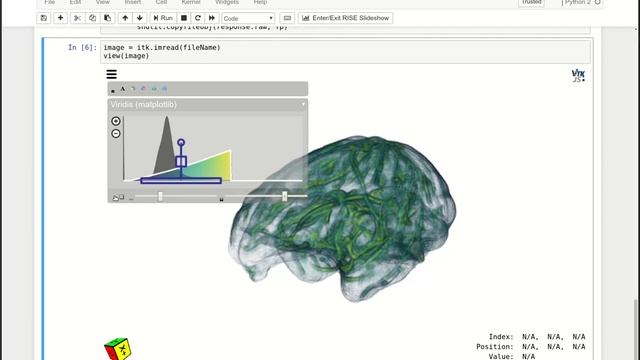Screen dimensions: 640x360
Task: Click the save notebook icon
Action: pos(44,18)
